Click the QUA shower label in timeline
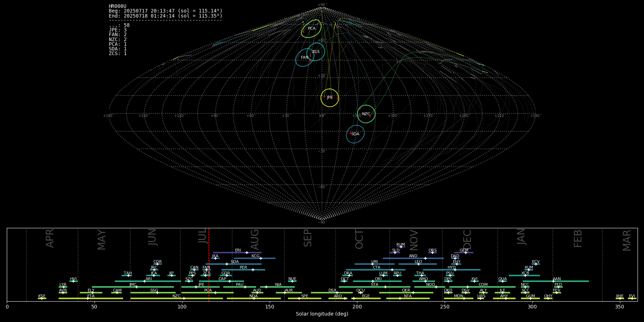Image resolution: width=644 pixels, height=322 pixels. (502, 279)
